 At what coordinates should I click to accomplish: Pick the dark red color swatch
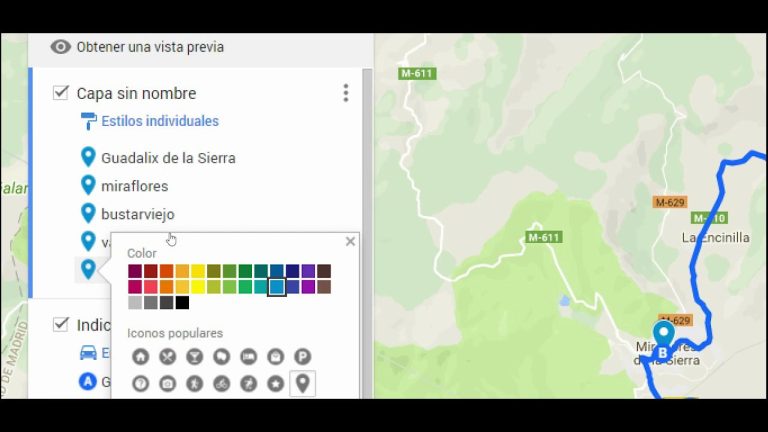point(151,271)
